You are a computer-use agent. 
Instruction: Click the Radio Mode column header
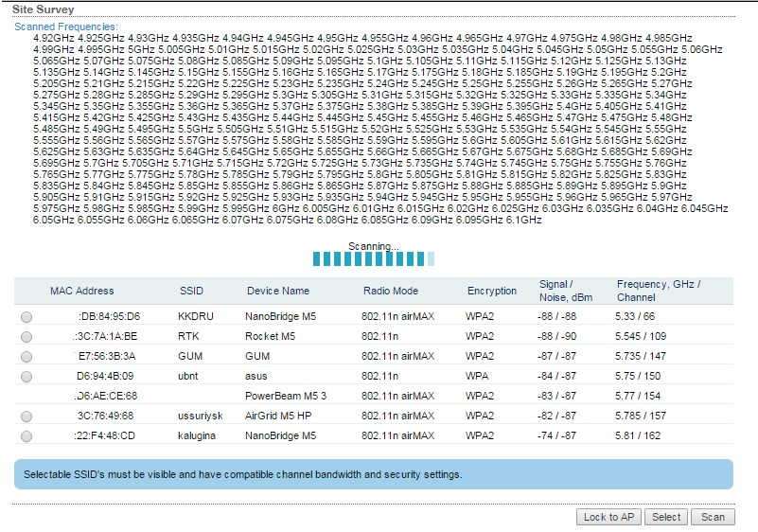pyautogui.click(x=390, y=291)
